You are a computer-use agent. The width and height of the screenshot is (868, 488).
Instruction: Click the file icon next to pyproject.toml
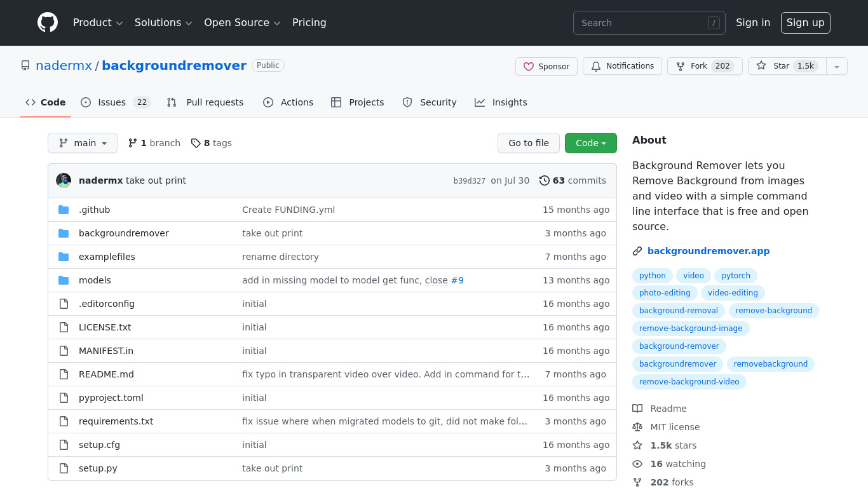click(x=64, y=398)
